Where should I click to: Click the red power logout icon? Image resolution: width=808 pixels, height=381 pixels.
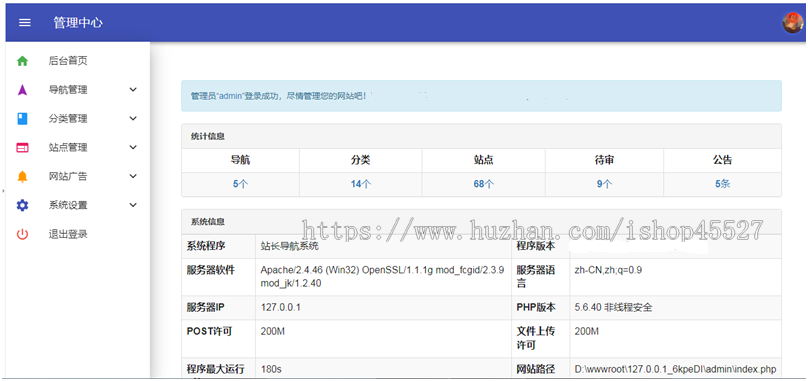(x=22, y=234)
